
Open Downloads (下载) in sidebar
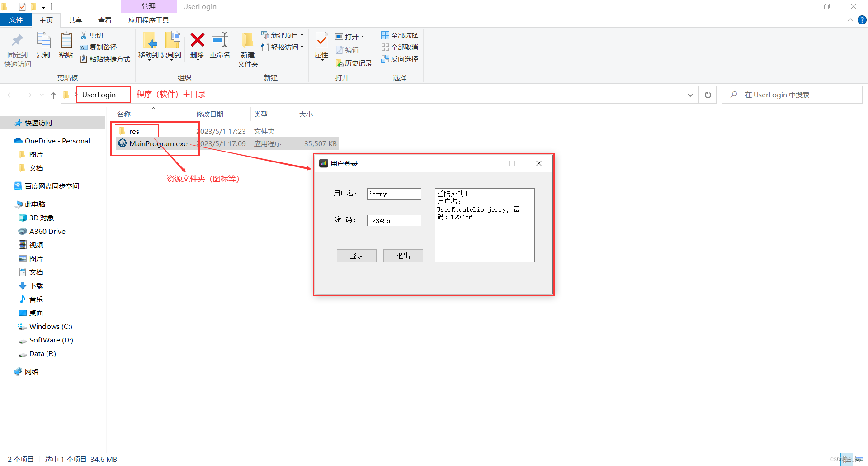36,286
